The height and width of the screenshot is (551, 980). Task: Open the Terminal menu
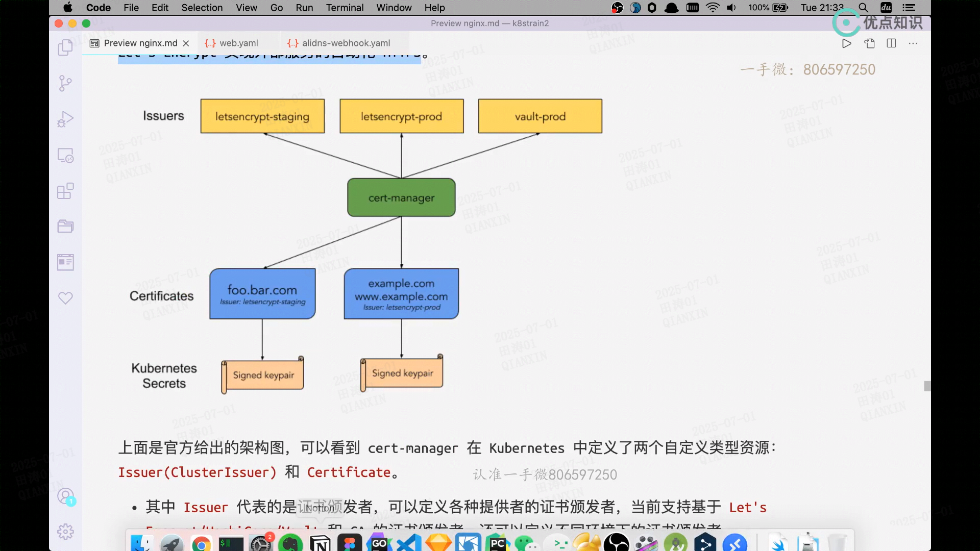click(x=345, y=8)
